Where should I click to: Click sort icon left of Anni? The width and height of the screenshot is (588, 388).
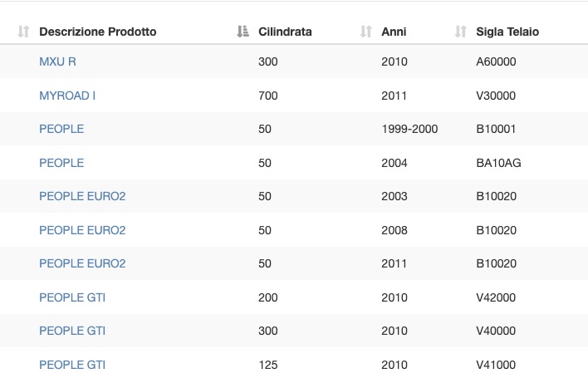pyautogui.click(x=366, y=32)
